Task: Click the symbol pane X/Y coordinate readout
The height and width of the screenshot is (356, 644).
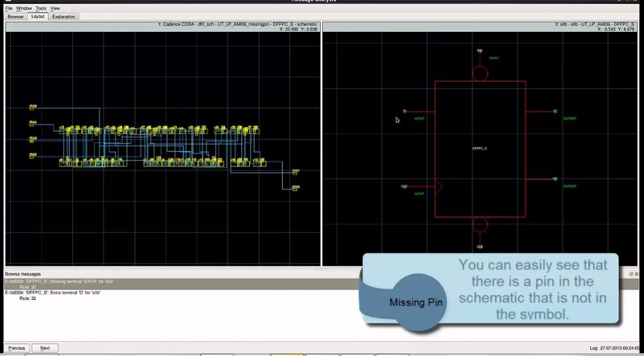Action: coord(616,29)
